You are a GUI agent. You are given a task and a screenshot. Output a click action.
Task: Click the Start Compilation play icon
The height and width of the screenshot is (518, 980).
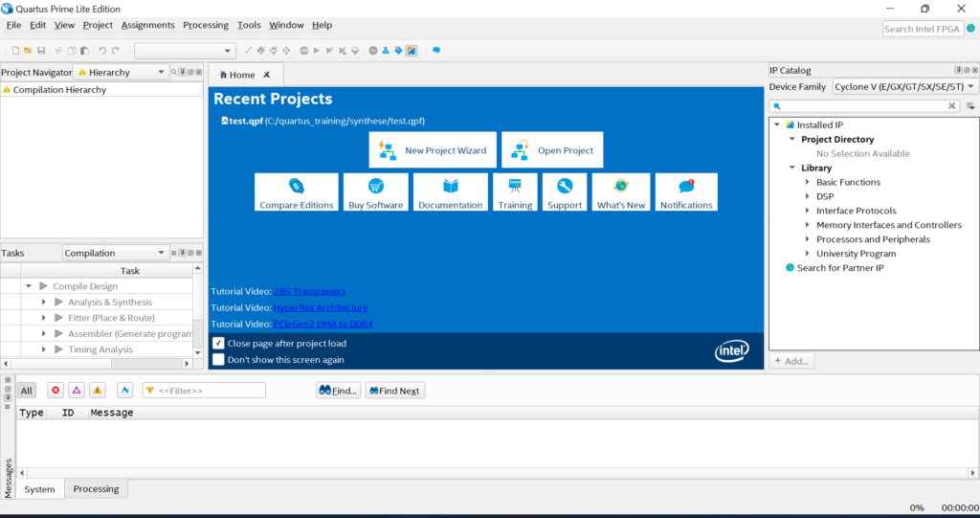[317, 51]
